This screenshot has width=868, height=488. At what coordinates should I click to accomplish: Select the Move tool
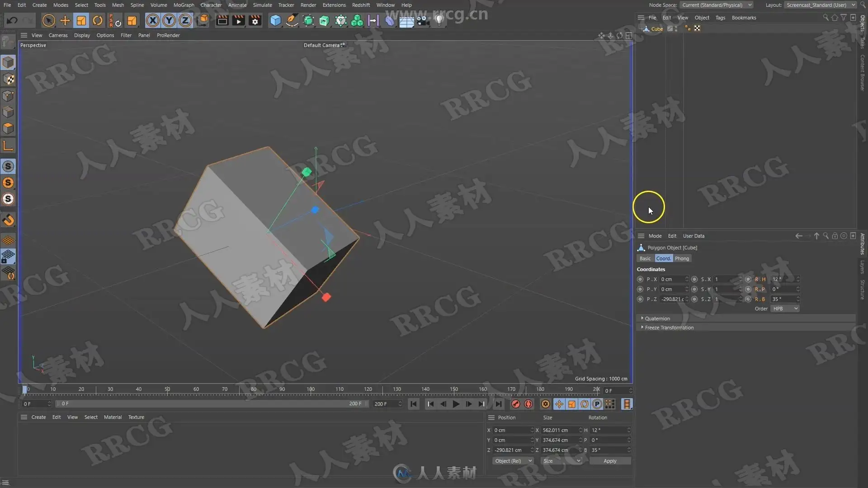(65, 20)
